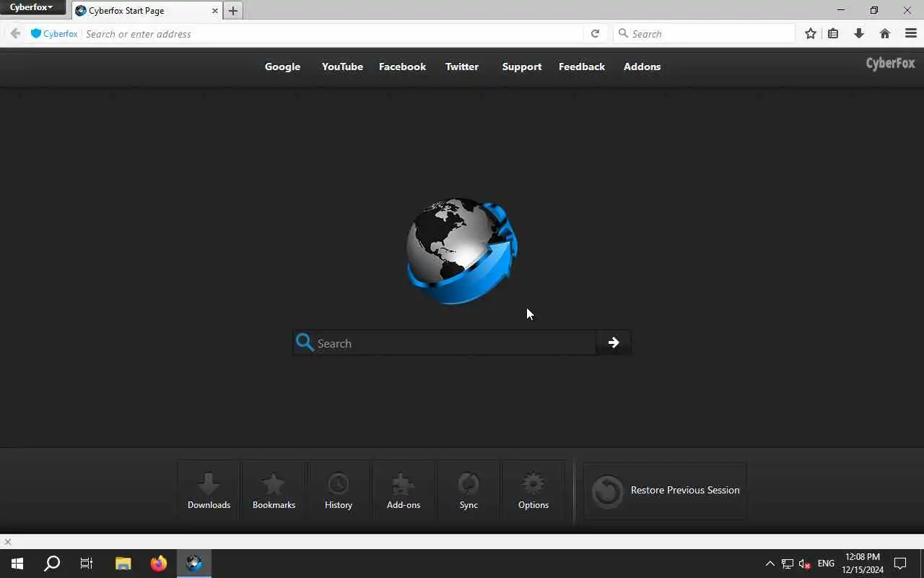Open the hamburger menu

coord(911,33)
